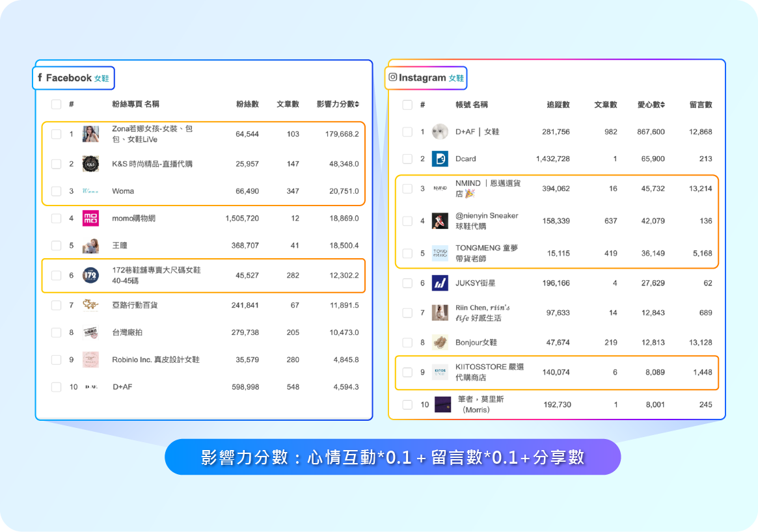Viewport: 758px width, 532px height.
Task: Sort by 愛心數 column arrow
Action: [662, 105]
